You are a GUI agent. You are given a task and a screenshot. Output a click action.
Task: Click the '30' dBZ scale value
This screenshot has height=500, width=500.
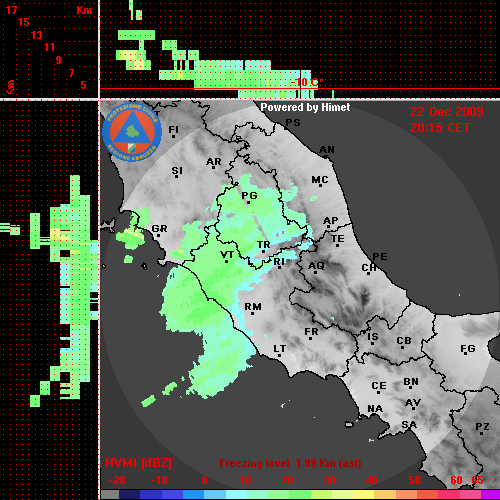tap(329, 480)
